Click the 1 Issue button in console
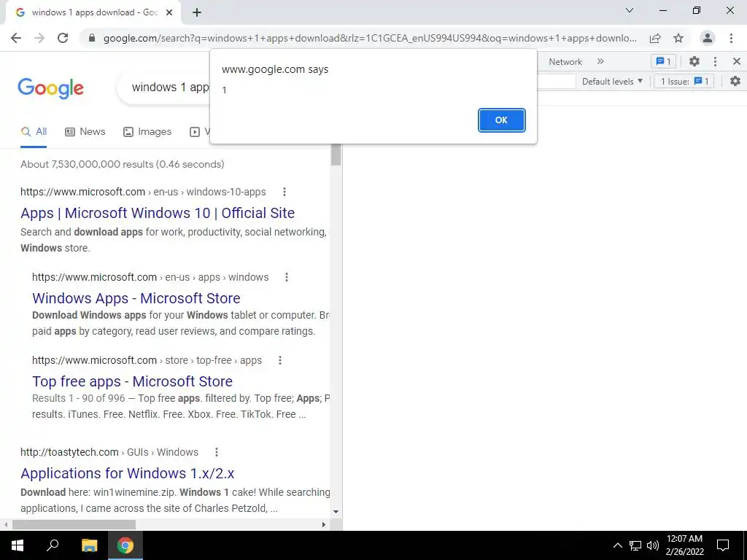Viewport: 747px width, 560px height. (684, 82)
